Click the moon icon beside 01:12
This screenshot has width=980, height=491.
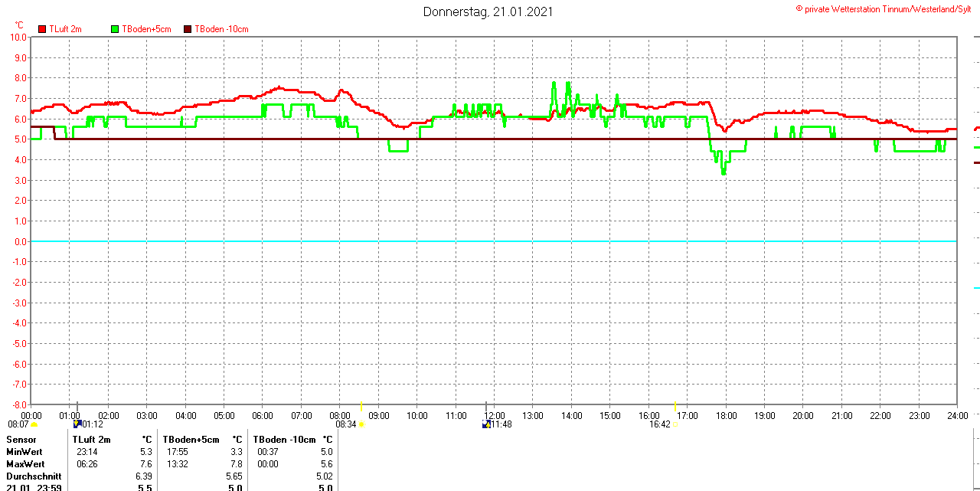tap(77, 424)
